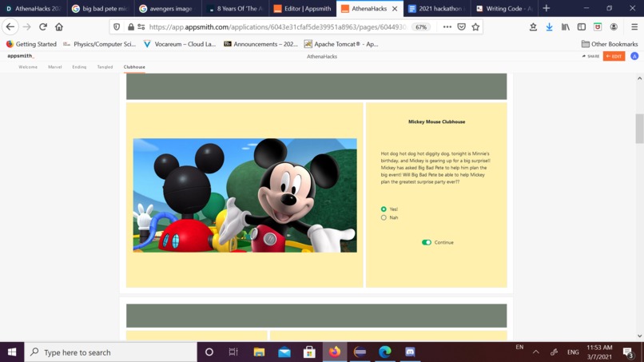Switch to Editor | Appsmith browser tab
Screen dimensions: 644x362
click(303, 8)
